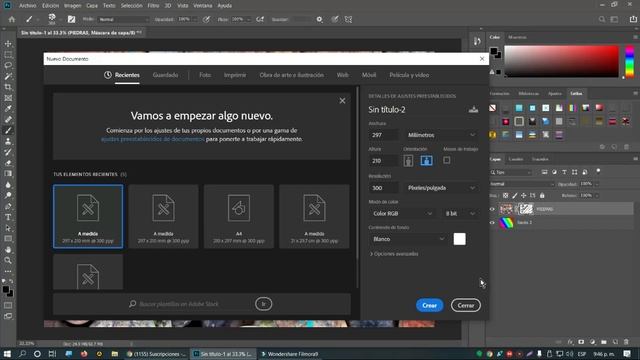This screenshot has height=360, width=640.
Task: Hide the PIEDRAS layer
Action: pos(492,209)
